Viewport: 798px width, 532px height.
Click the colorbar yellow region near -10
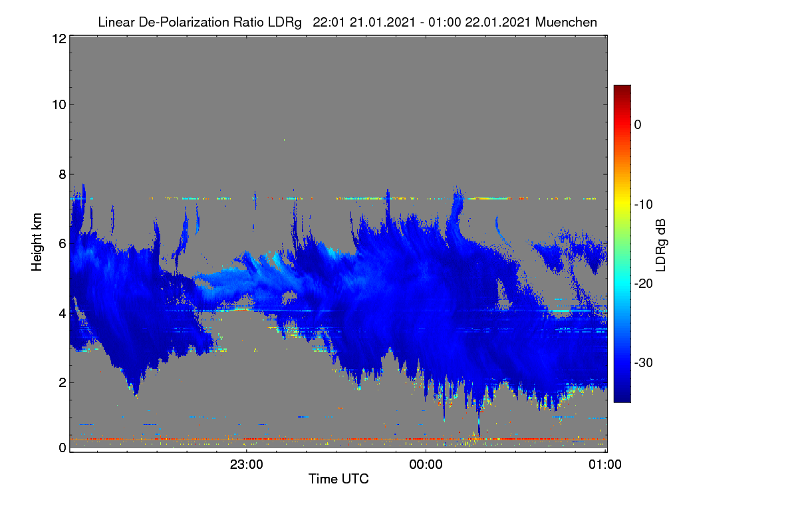622,204
